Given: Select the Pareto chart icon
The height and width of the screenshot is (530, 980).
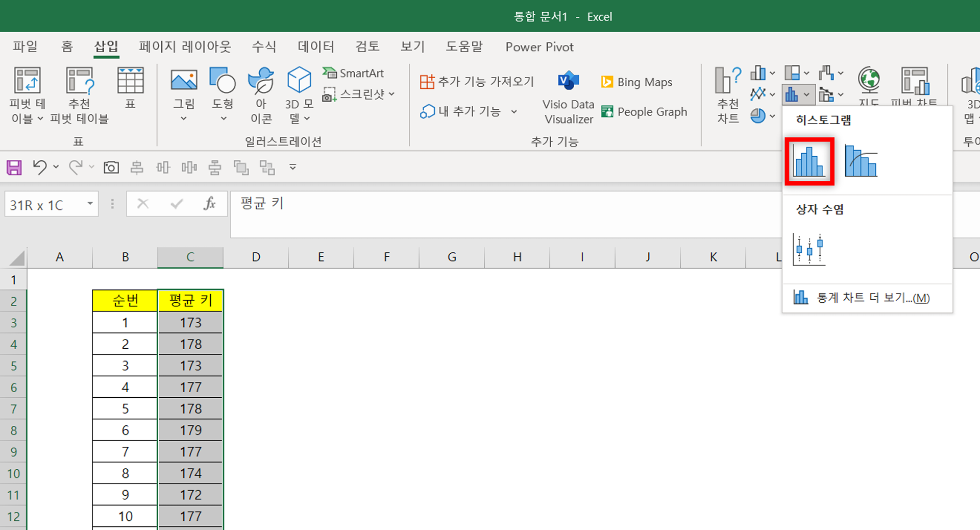Looking at the screenshot, I should tap(861, 161).
